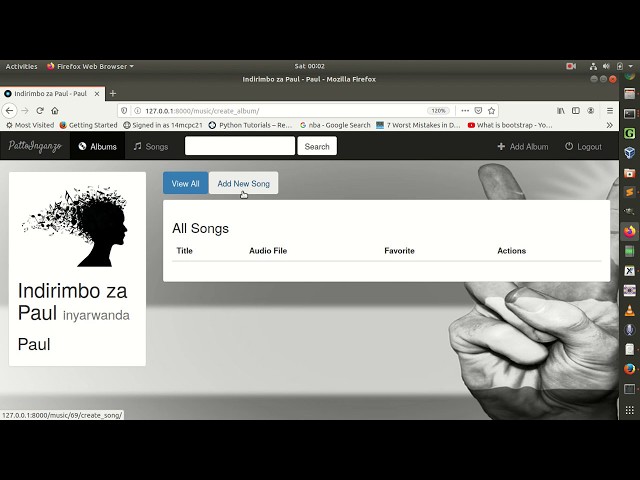Open the Firefox Web Browser app menu
This screenshot has height=480, width=640.
click(90, 66)
